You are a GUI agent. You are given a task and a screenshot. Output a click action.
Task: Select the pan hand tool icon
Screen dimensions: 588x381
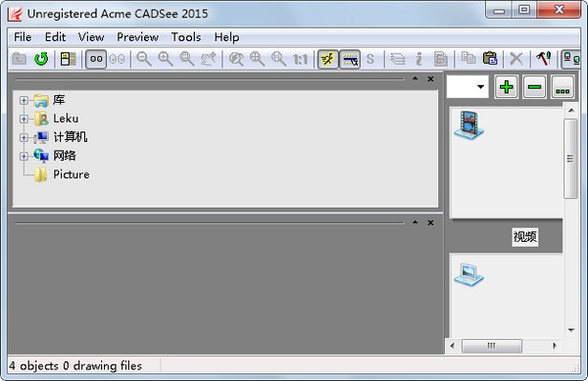tap(209, 59)
